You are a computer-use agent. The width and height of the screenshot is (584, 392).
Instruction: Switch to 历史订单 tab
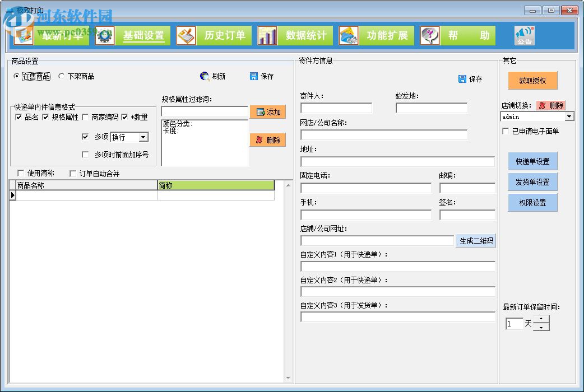225,36
